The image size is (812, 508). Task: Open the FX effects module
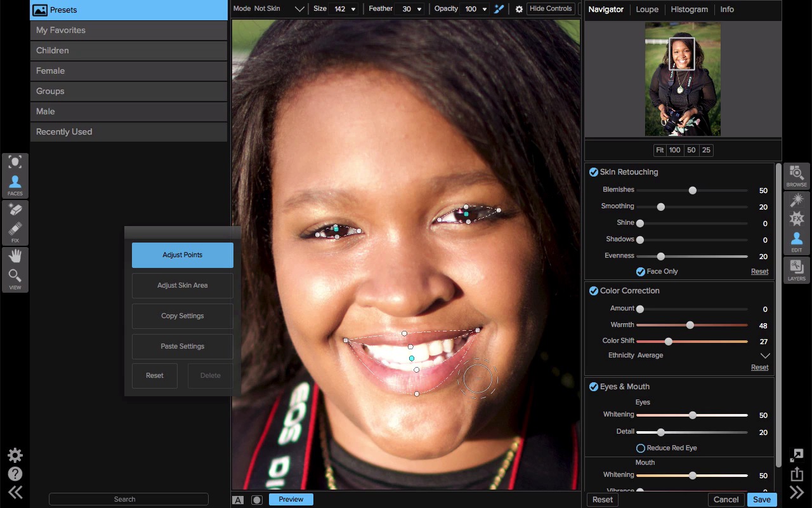(797, 219)
